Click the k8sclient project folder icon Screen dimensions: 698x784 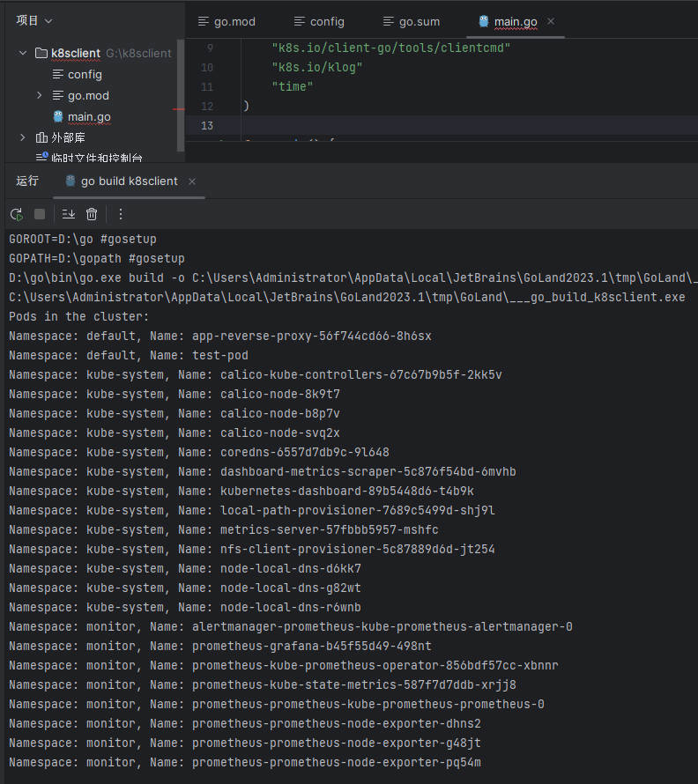click(x=41, y=53)
